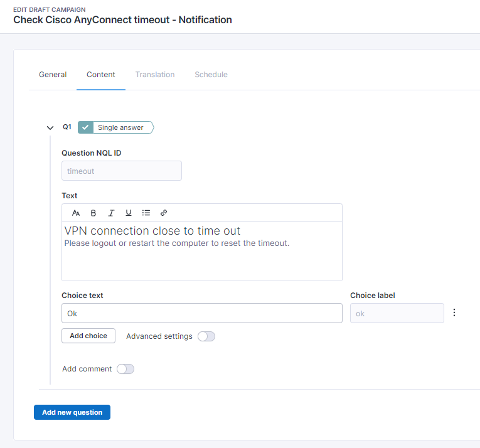
Task: Insert a hyperlink in the text editor
Action: pos(164,213)
